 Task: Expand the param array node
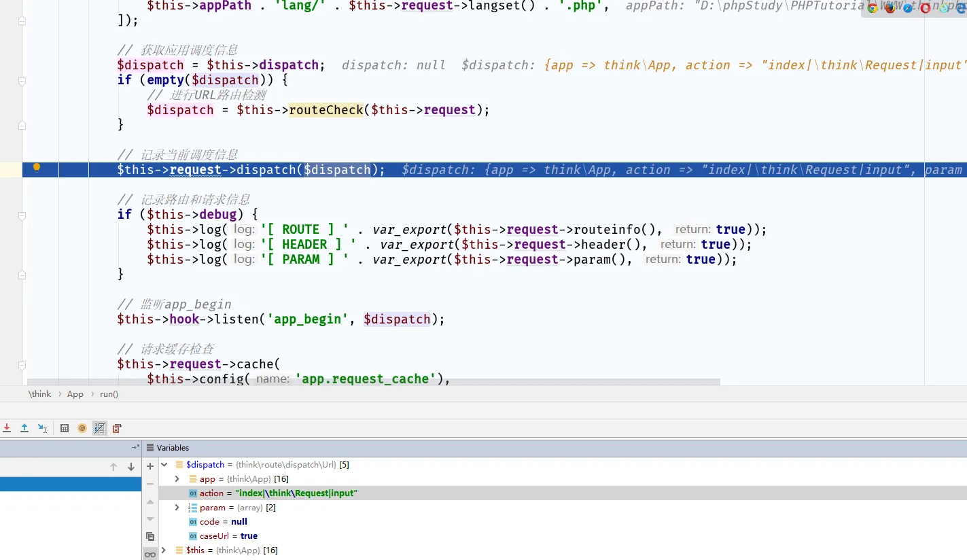177,508
